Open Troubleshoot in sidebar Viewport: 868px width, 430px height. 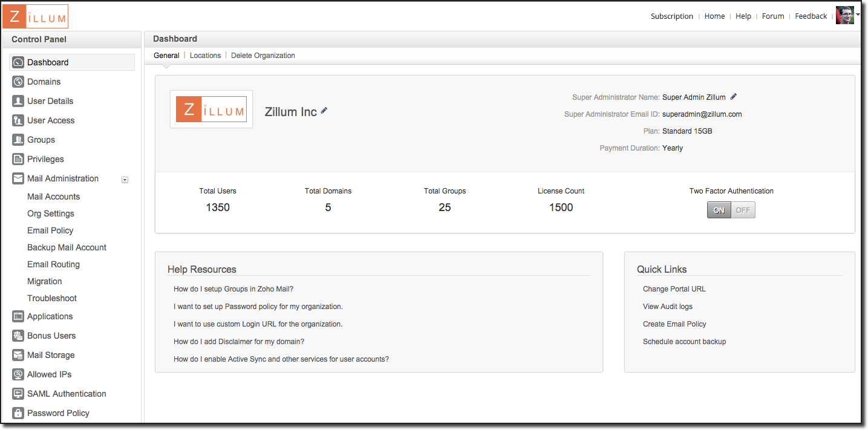tap(52, 298)
